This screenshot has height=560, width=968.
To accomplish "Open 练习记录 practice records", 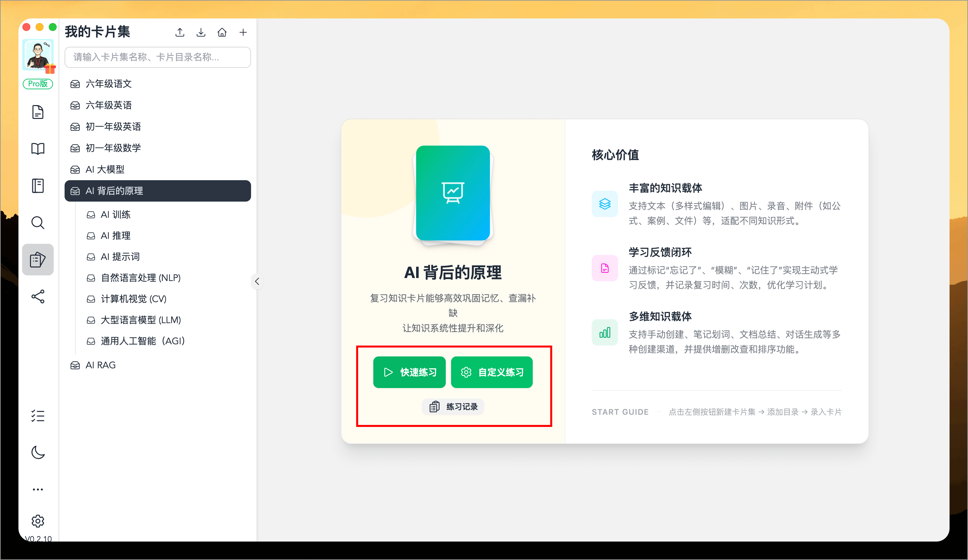I will [x=453, y=407].
